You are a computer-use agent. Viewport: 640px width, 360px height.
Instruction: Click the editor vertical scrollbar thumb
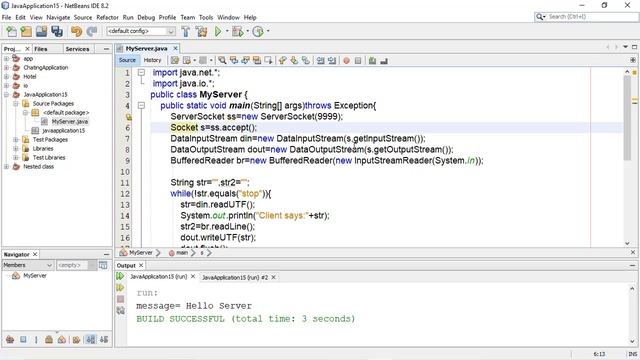(x=627, y=118)
